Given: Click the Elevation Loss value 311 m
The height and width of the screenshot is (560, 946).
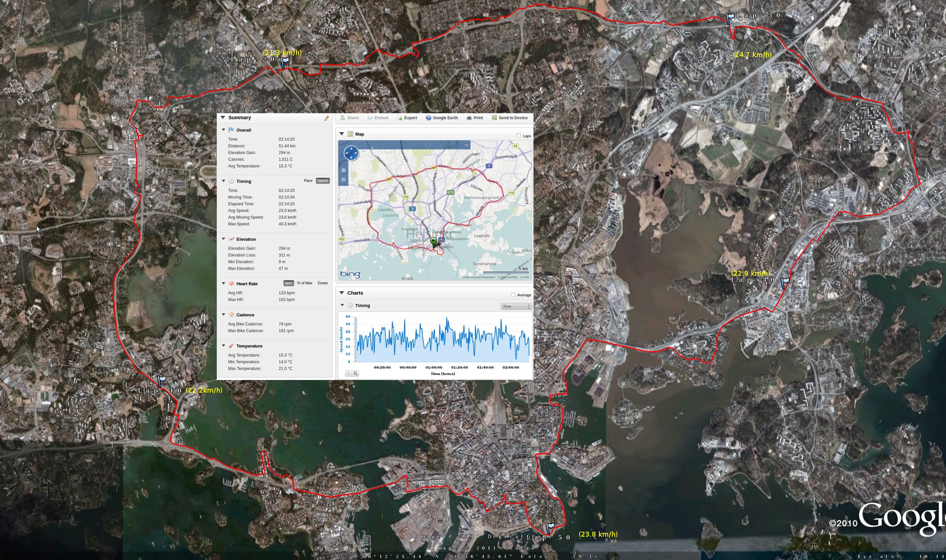Looking at the screenshot, I should click(284, 255).
